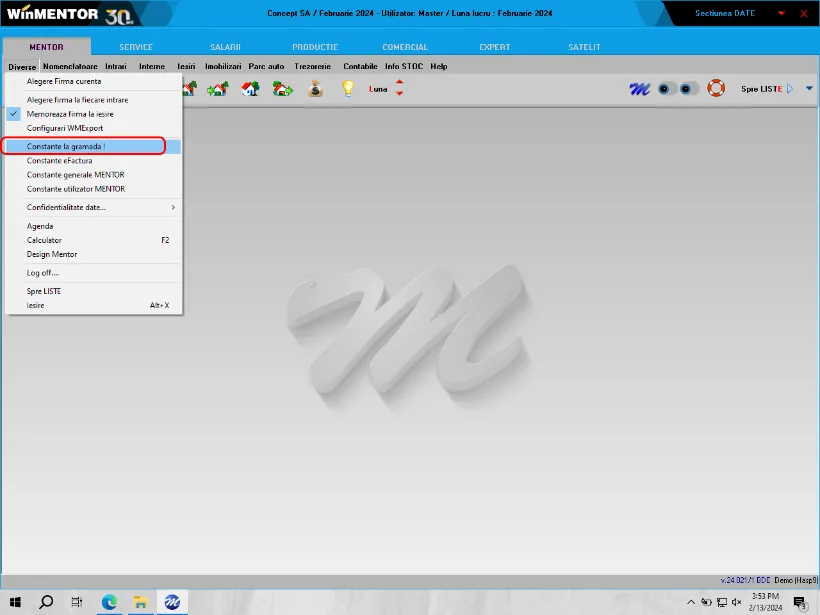Open Constante utilizator MENTOR
820x615 pixels.
point(94,189)
